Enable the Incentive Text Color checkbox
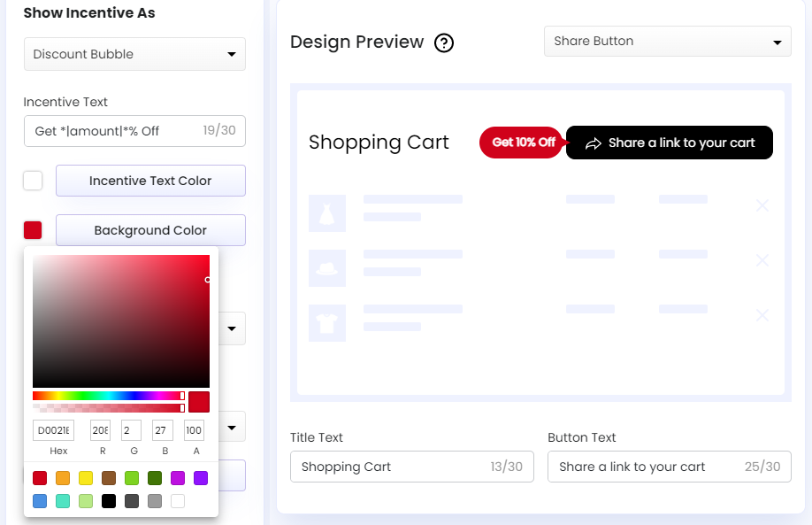The height and width of the screenshot is (525, 812). tap(33, 181)
